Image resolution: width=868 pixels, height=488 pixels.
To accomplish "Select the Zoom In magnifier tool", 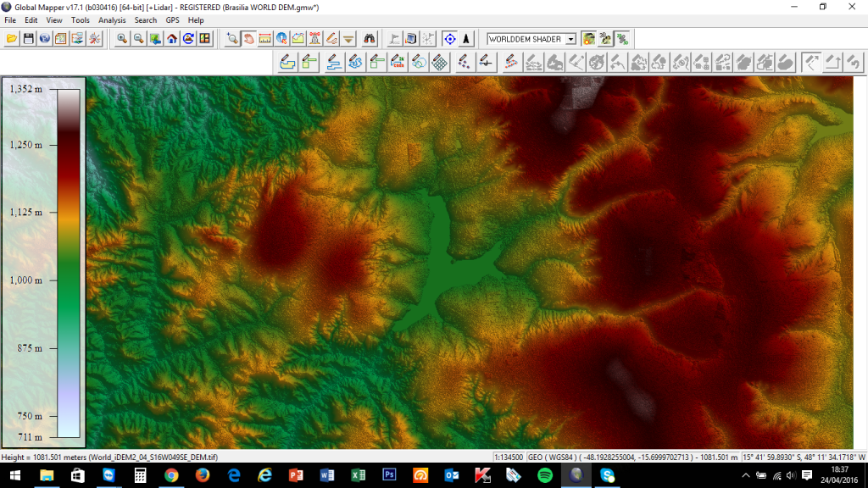I will 122,39.
